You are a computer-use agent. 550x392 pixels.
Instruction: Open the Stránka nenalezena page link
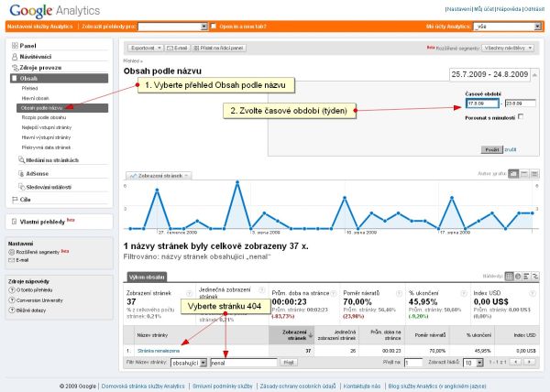[x=159, y=351]
